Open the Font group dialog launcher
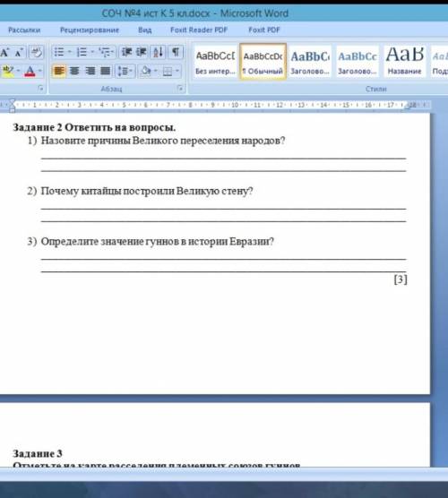The width and height of the screenshot is (448, 498). 40,89
